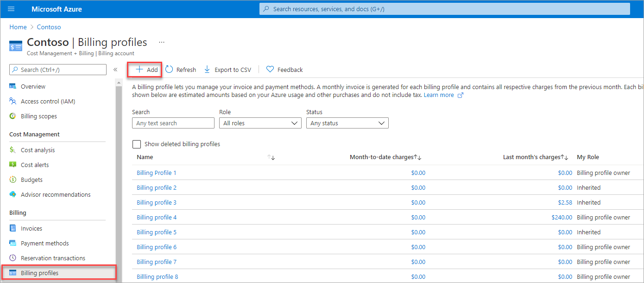Toggle sorting on the Name column
This screenshot has width=644, height=283.
271,157
